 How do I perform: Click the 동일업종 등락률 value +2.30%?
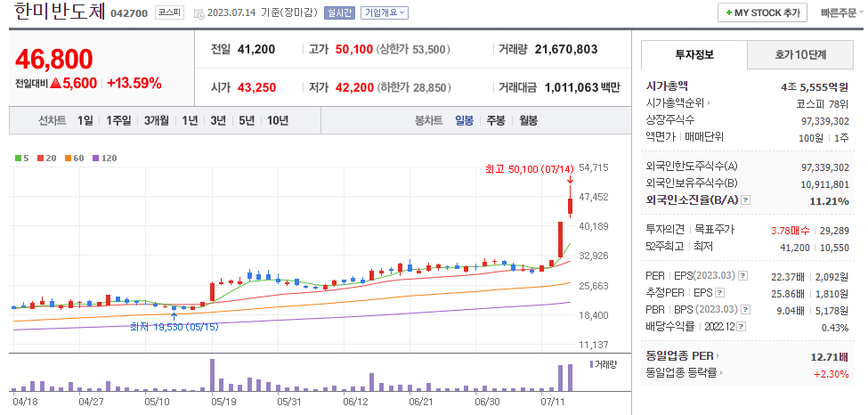(x=831, y=374)
